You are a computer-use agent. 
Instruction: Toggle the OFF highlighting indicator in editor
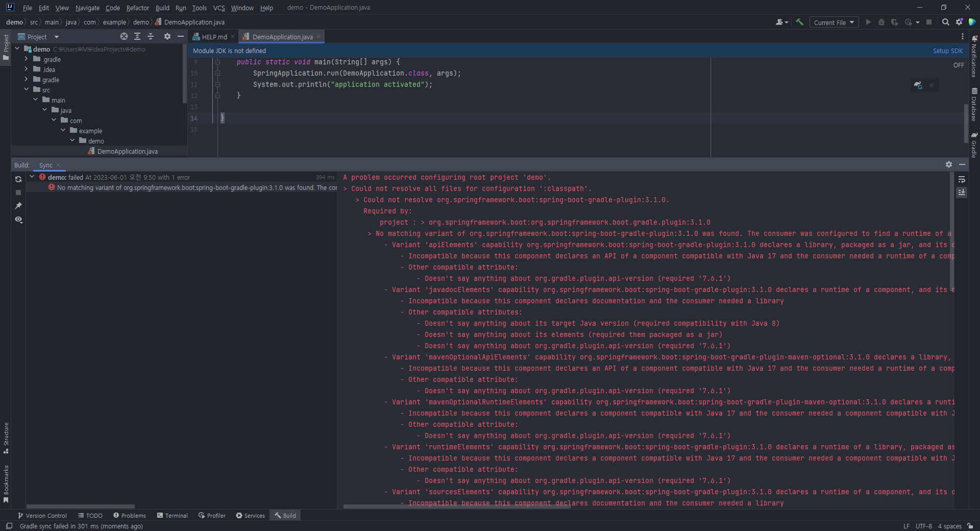click(959, 65)
